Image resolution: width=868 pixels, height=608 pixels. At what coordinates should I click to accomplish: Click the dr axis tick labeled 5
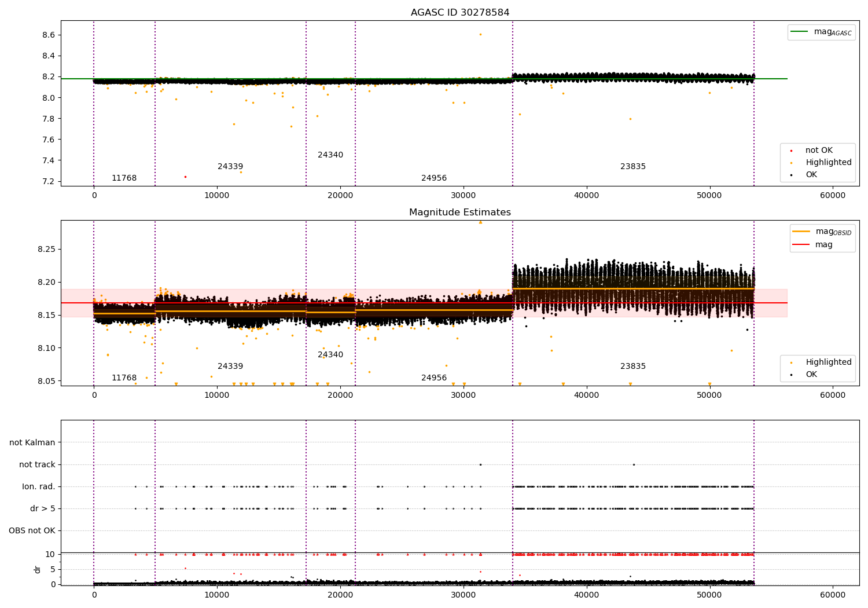pyautogui.click(x=53, y=570)
